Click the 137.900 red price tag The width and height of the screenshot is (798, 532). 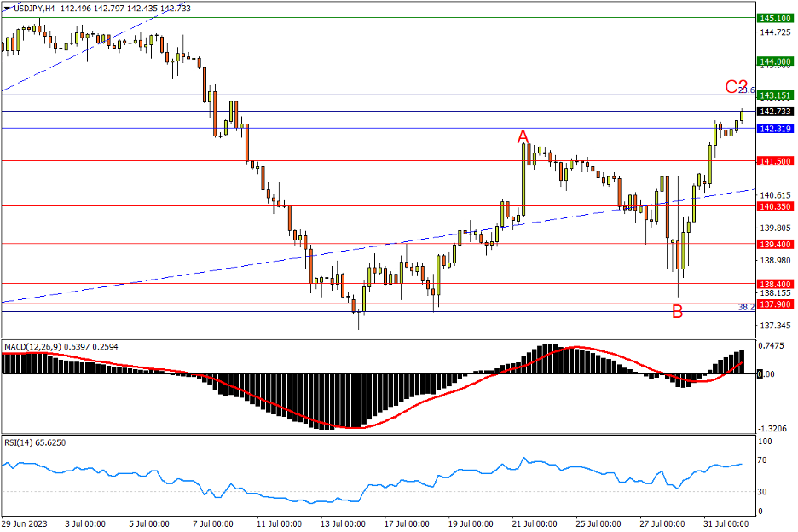click(776, 304)
